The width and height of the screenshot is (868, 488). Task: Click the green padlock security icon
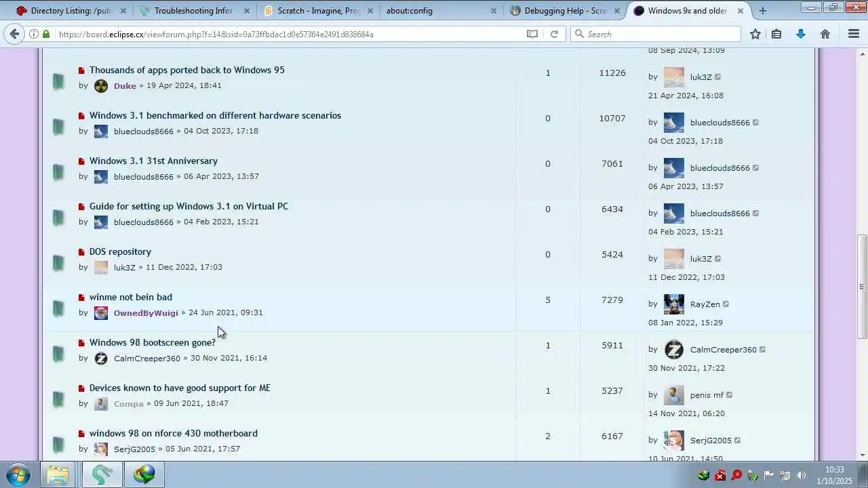pos(45,34)
